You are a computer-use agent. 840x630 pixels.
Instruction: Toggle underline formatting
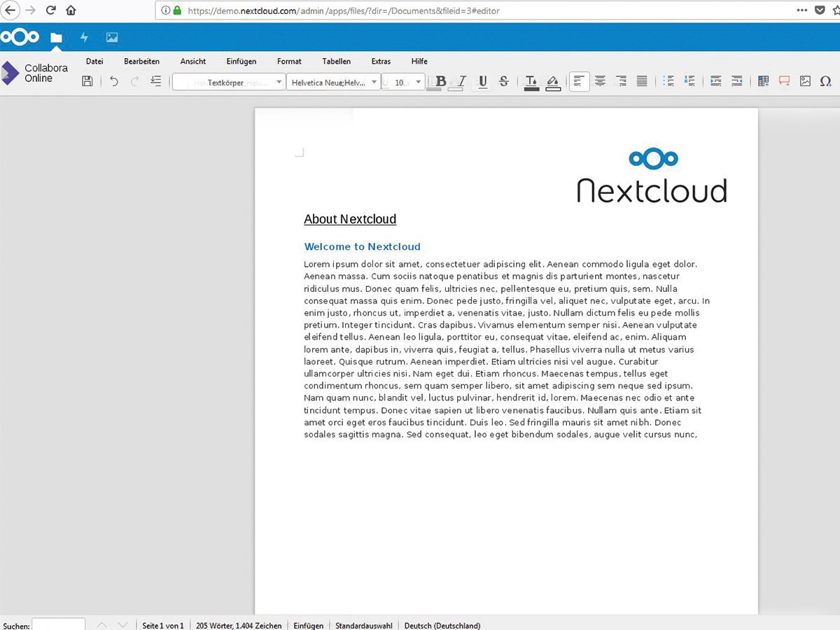pyautogui.click(x=483, y=82)
